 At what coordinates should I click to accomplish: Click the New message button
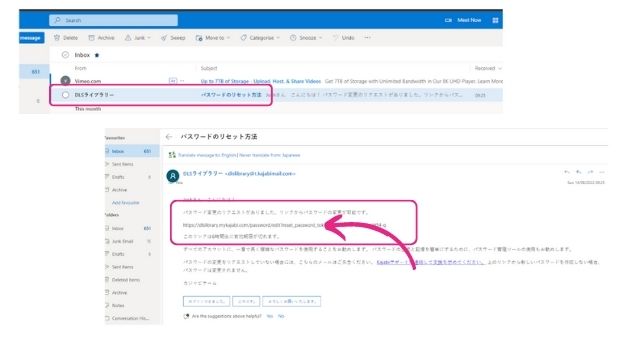pos(31,38)
